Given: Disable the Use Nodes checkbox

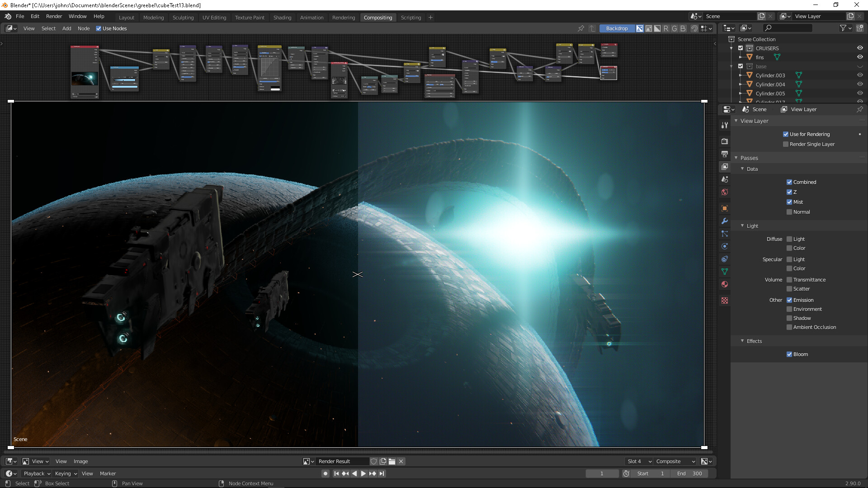Looking at the screenshot, I should [x=99, y=28].
